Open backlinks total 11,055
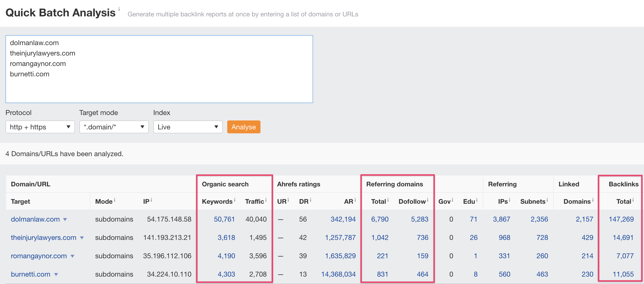644x284 pixels. pos(623,274)
